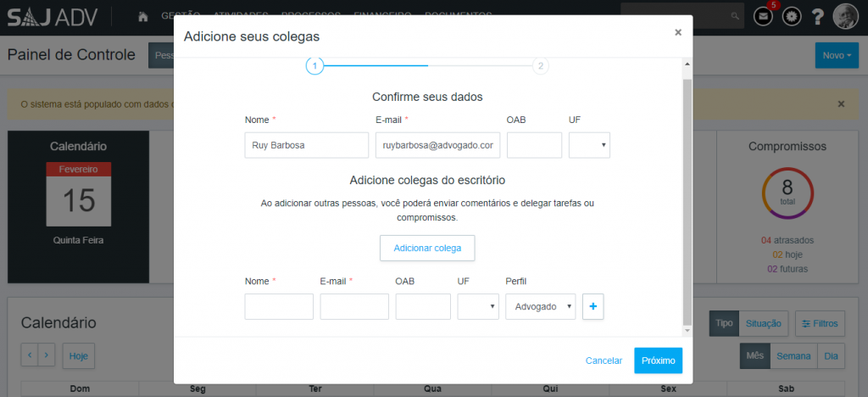The height and width of the screenshot is (397, 868).
Task: Click the colleague E-mail input field
Action: (354, 307)
